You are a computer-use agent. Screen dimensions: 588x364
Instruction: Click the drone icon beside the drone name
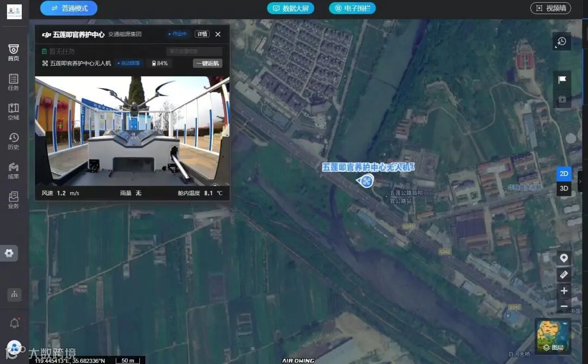[45, 63]
